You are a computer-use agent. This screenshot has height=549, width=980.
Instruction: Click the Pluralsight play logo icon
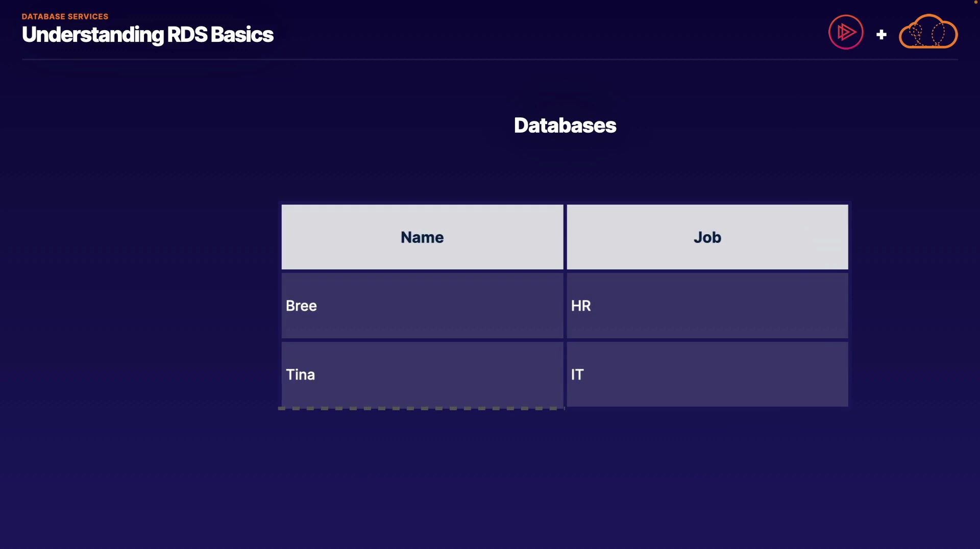(x=846, y=32)
